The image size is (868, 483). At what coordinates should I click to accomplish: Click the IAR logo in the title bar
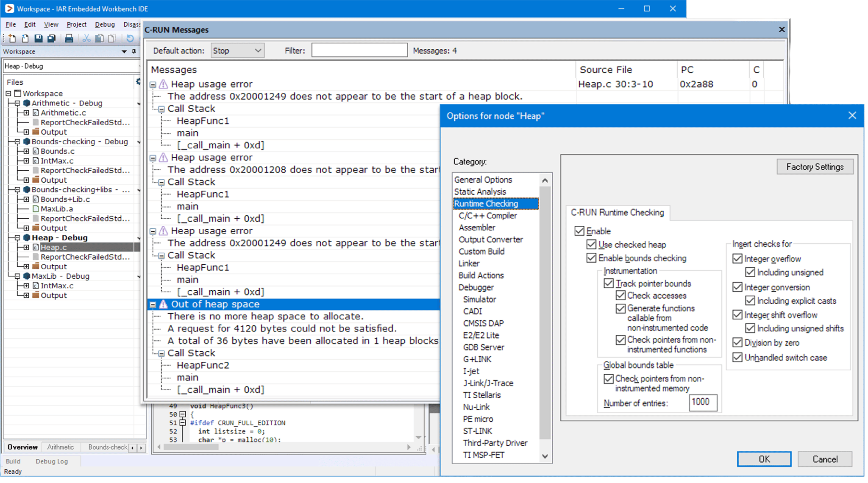(x=9, y=8)
